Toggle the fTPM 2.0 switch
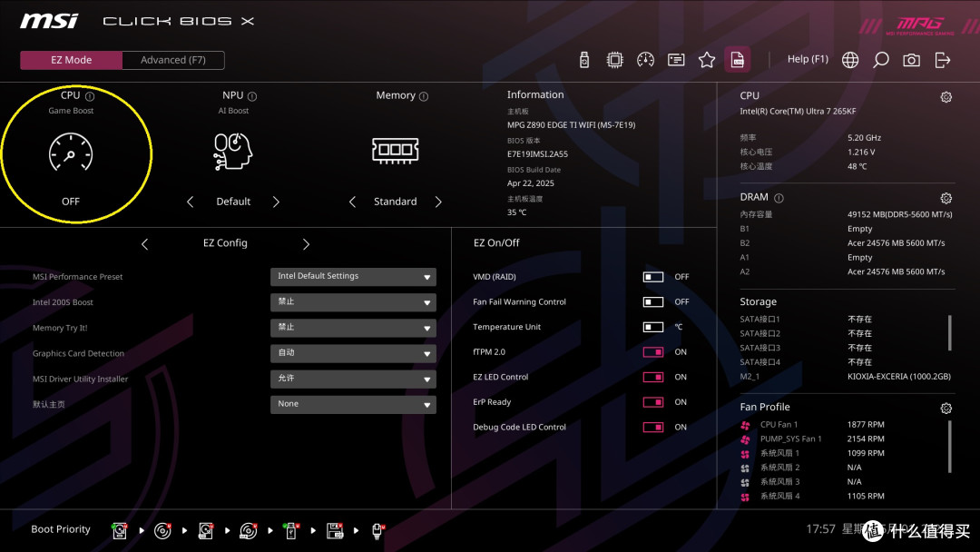The image size is (980, 552). coord(653,352)
